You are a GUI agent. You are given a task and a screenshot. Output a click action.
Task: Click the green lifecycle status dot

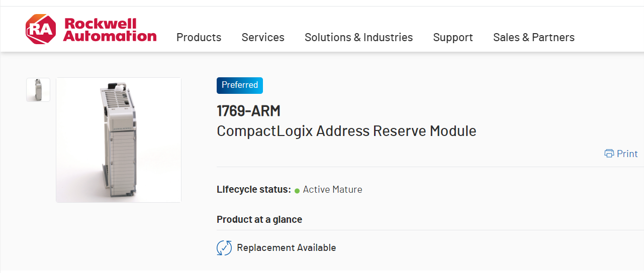(x=297, y=191)
